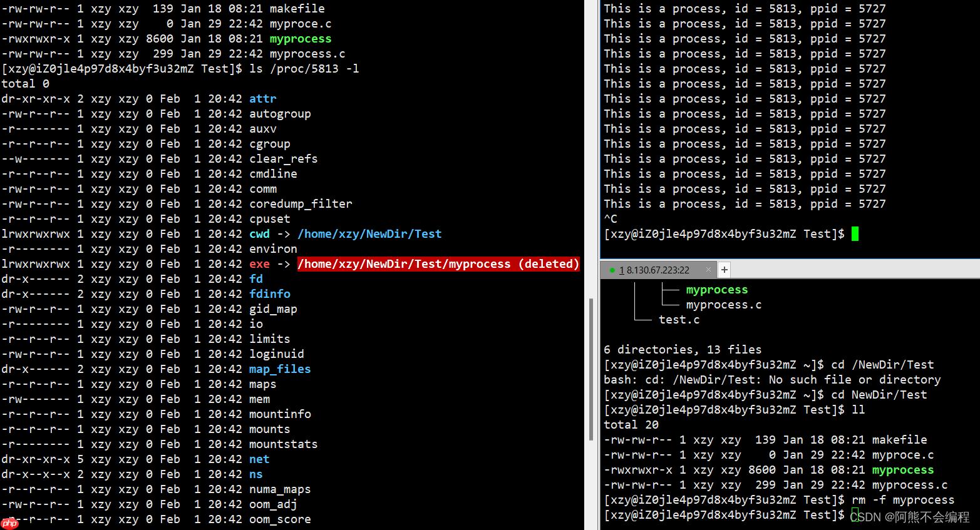This screenshot has width=980, height=530.
Task: Click the "io" file name
Action: tap(256, 324)
